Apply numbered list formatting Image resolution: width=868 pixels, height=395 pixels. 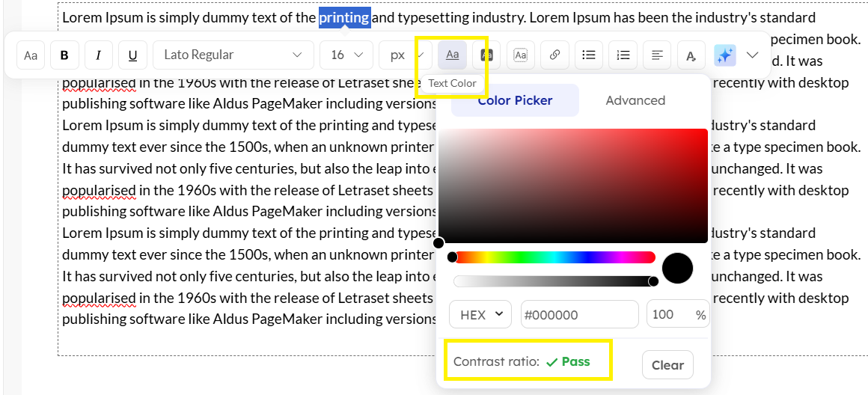coord(623,55)
